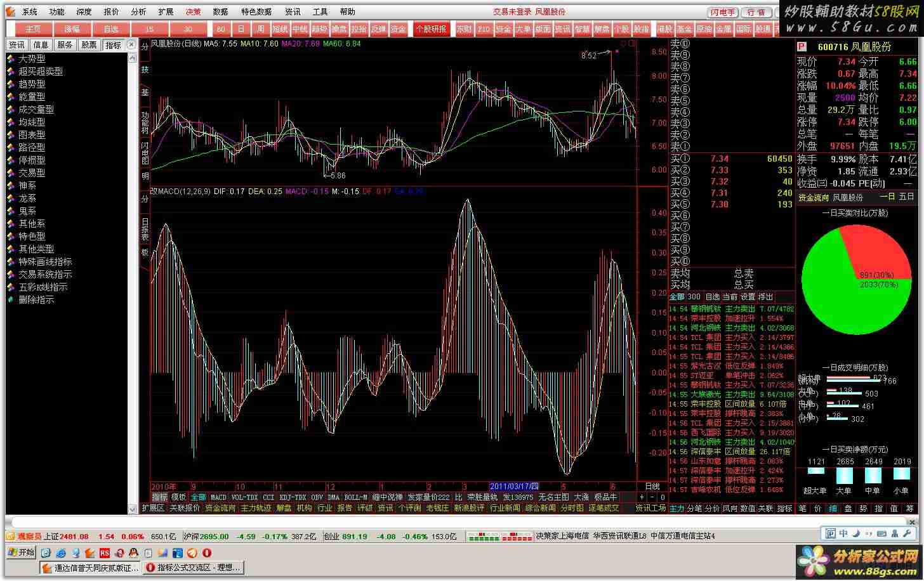This screenshot has width=924, height=581.
Task: Expand the 大势型 indicator category
Action: tap(32, 58)
